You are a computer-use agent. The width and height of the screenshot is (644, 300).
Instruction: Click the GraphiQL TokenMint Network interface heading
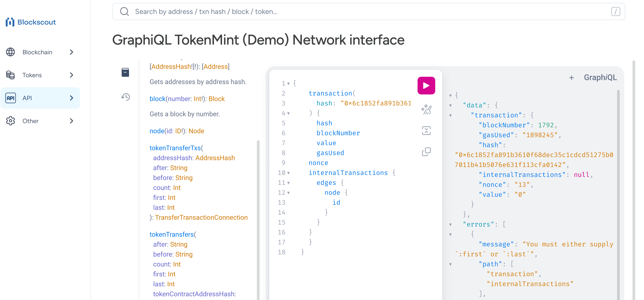258,40
